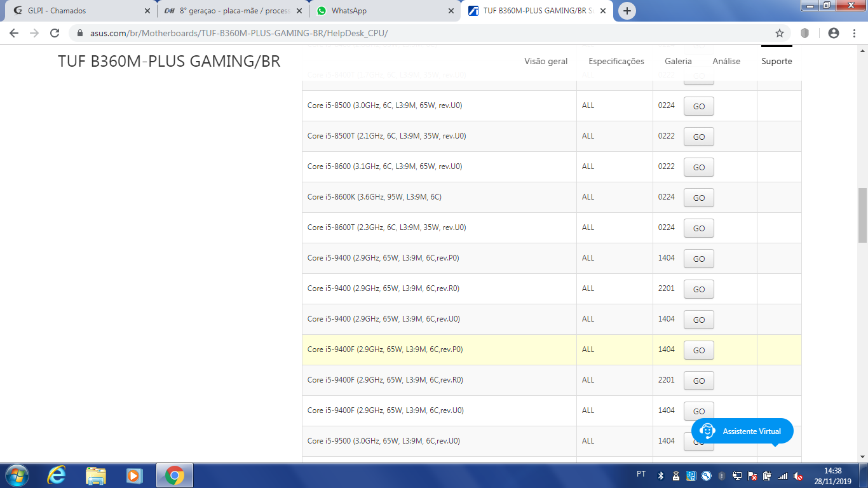Click the scrollbar down arrow
Screen dimensions: 868x488
click(x=862, y=456)
